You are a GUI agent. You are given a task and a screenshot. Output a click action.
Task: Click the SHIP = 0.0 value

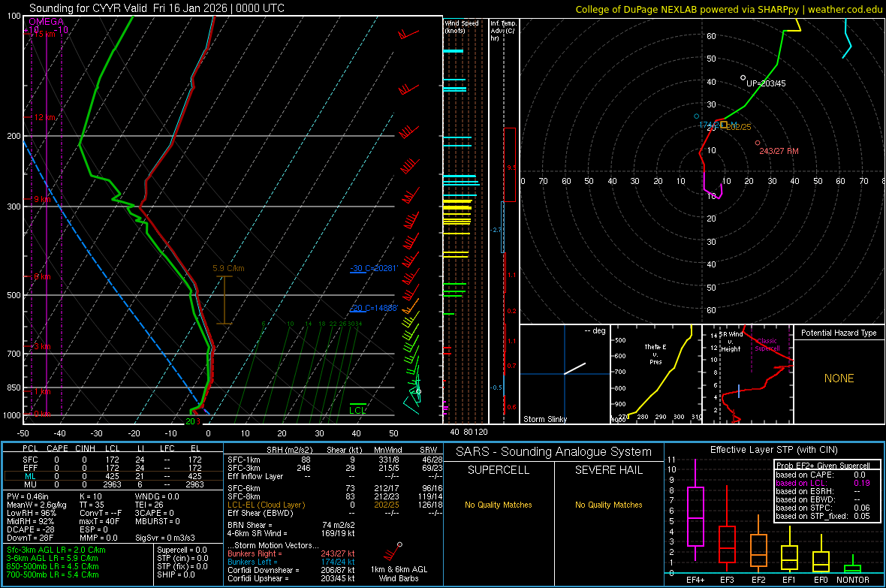176,574
